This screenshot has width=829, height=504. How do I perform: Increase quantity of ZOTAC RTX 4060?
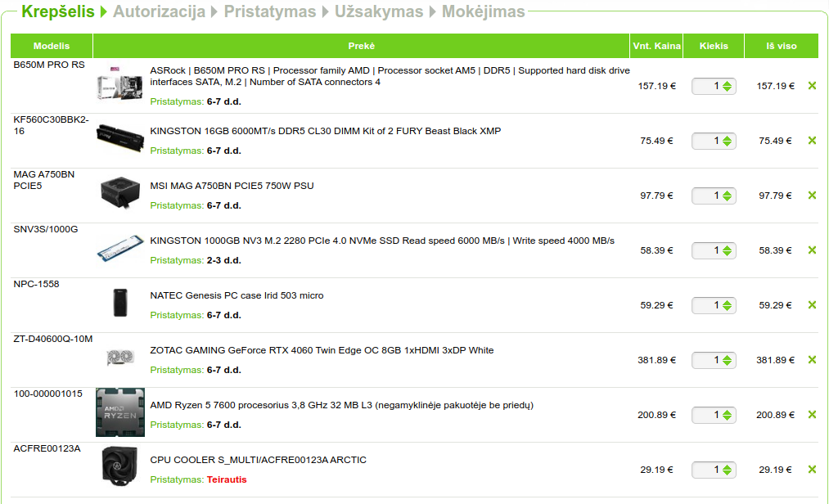point(728,357)
